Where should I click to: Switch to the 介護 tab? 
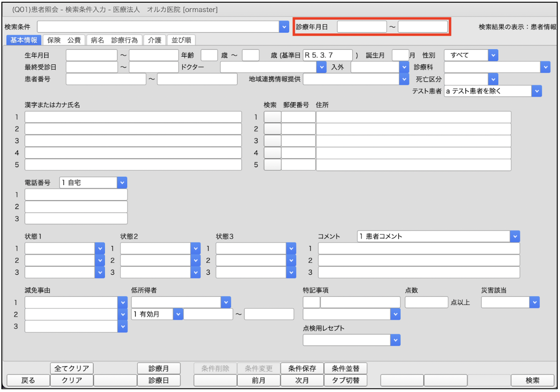[x=154, y=40]
